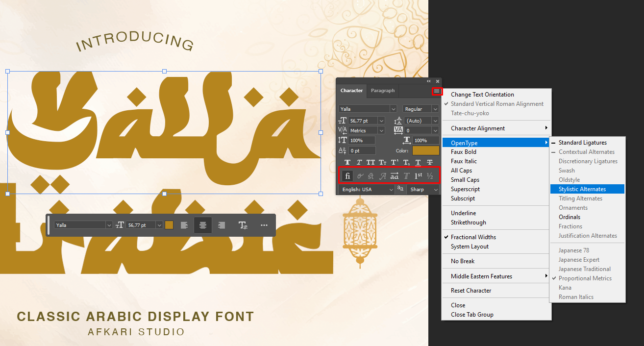Image resolution: width=644 pixels, height=346 pixels.
Task: Toggle Underline button in Character panel
Action: (x=418, y=162)
